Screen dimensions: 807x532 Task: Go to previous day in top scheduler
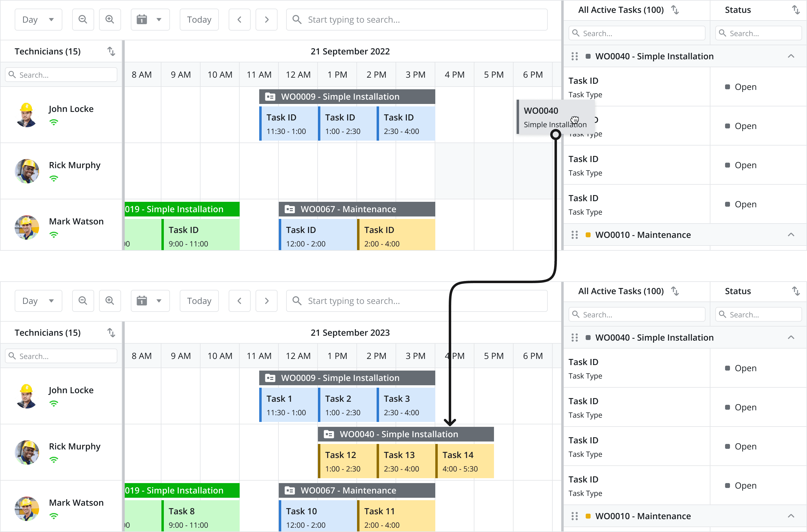[x=239, y=19]
